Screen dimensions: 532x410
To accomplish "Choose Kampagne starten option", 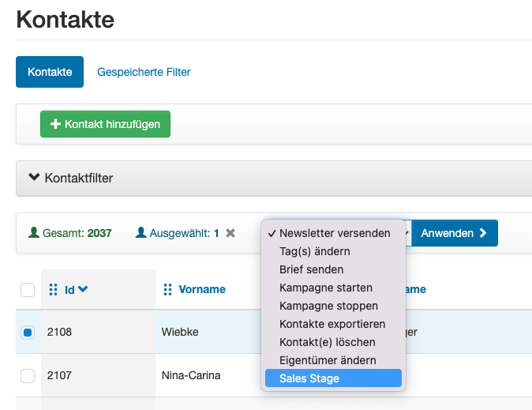I will click(x=333, y=288).
